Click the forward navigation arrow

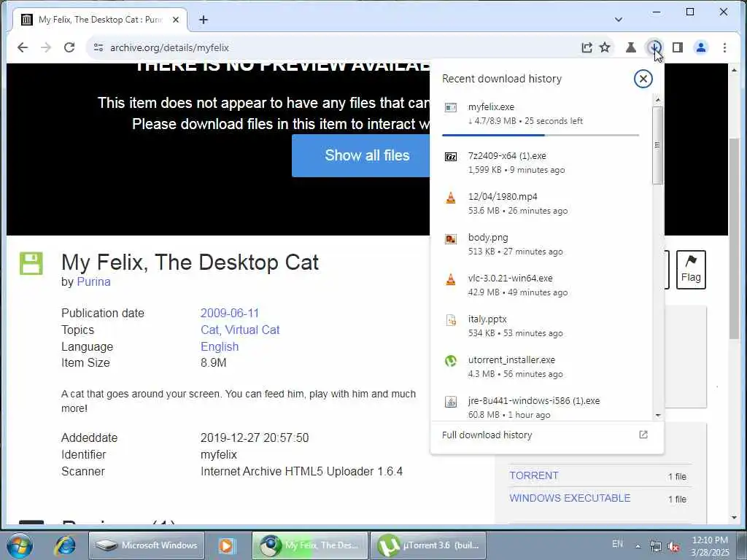[x=46, y=47]
